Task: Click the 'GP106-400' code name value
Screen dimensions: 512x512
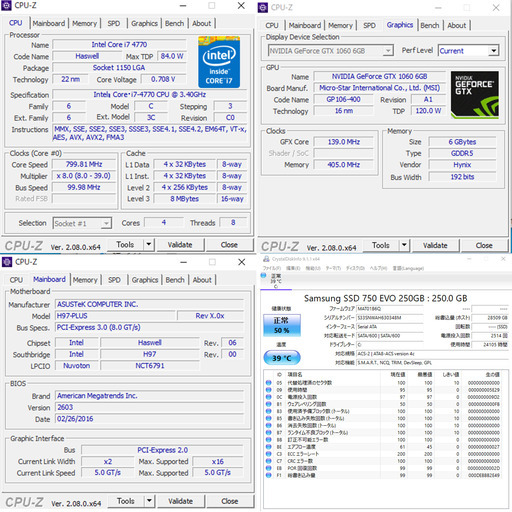Action: (x=343, y=99)
